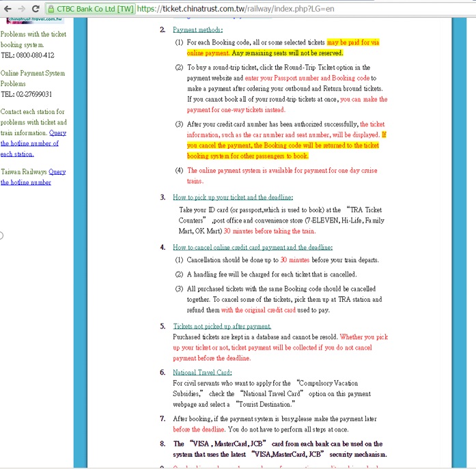Click 'enter your Passport number and Booking code' text
Image resolution: width=476 pixels, height=469 pixels.
tap(307, 78)
